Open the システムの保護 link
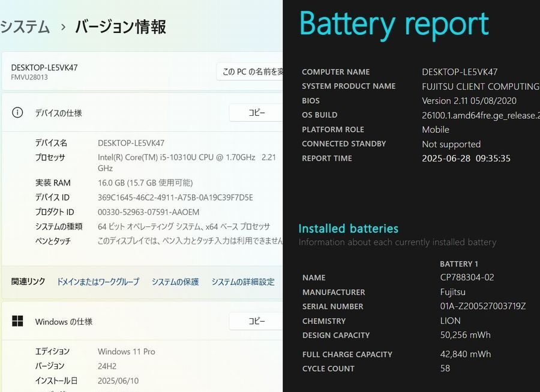The height and width of the screenshot is (392, 540). (x=175, y=282)
